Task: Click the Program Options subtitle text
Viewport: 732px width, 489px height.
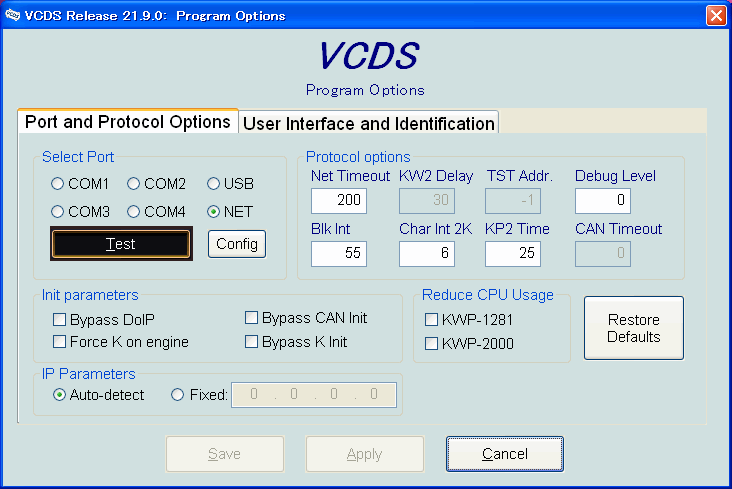Action: [x=365, y=90]
